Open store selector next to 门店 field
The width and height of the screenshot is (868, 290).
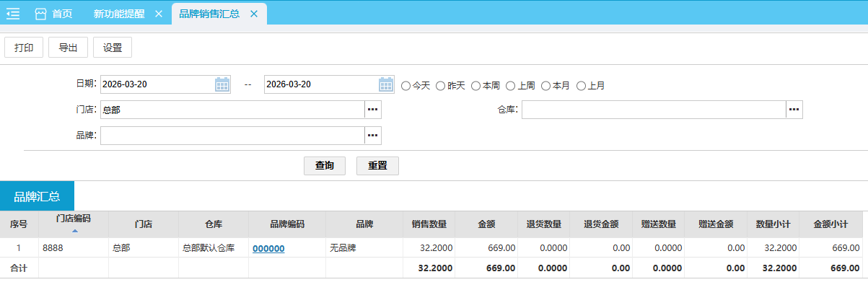point(372,110)
